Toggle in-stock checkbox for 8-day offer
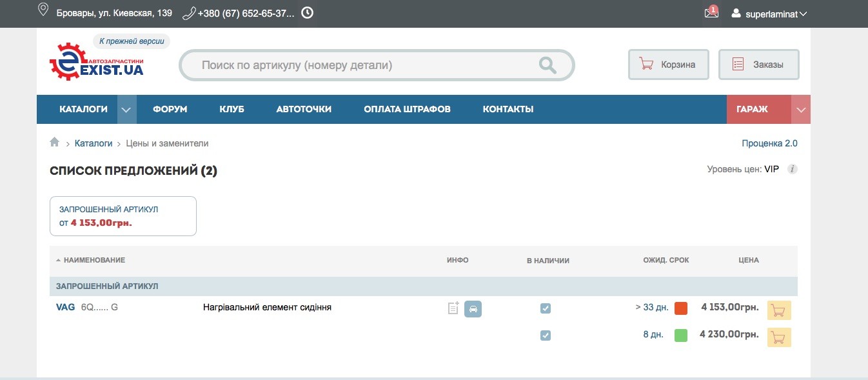 click(x=546, y=335)
